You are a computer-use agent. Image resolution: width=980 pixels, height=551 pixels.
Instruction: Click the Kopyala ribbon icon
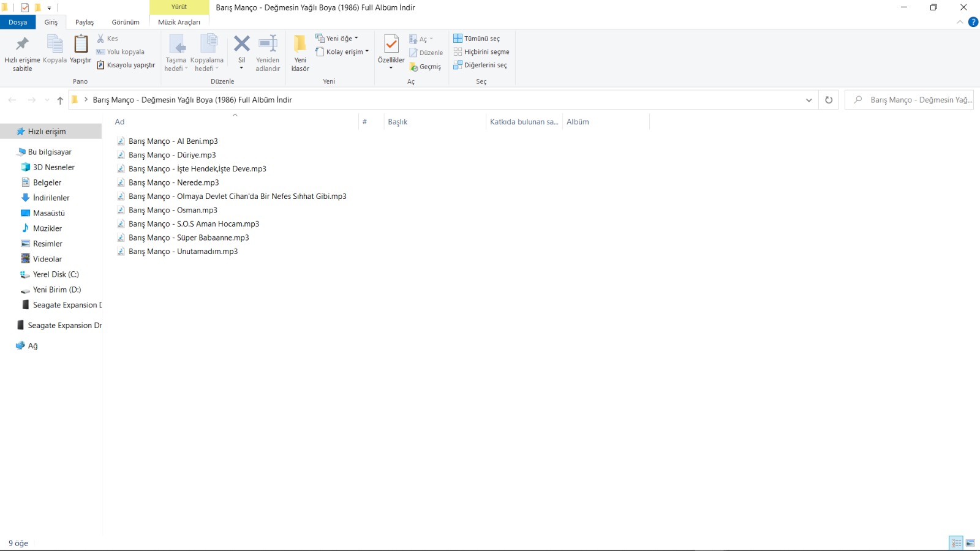point(55,49)
